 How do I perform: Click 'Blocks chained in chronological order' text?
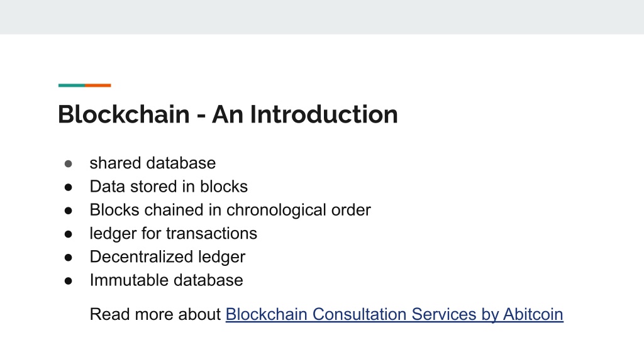230,210
